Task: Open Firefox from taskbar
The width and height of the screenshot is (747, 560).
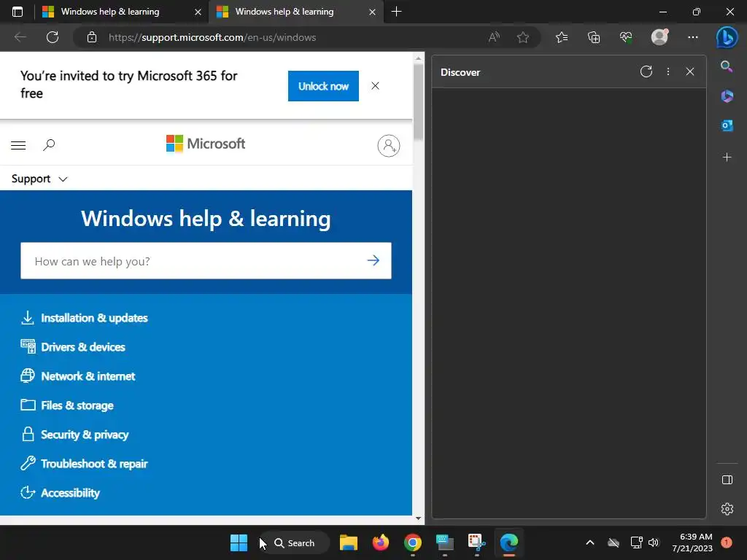Action: point(381,542)
